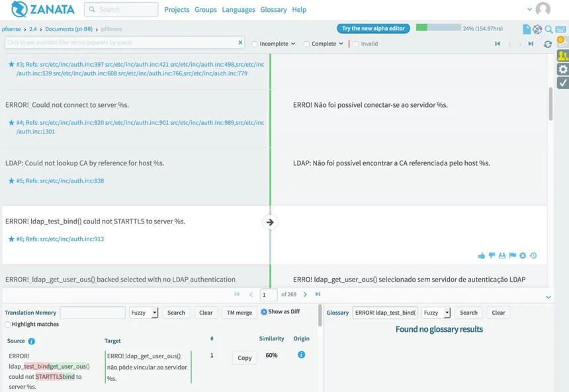569x392 pixels.
Task: Click the thumbs-up approve translation icon
Action: point(482,256)
